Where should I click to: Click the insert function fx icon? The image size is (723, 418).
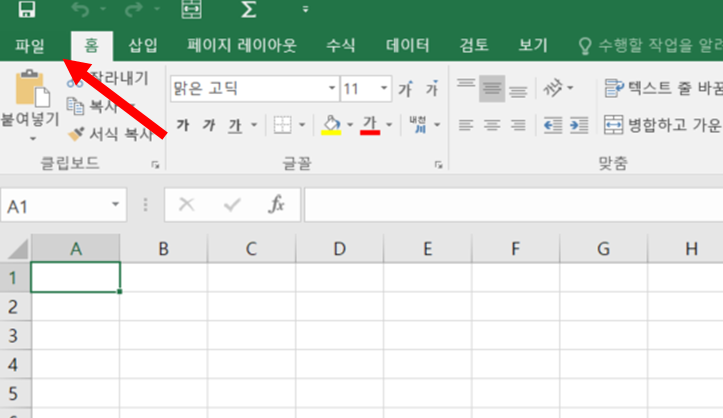pos(276,204)
